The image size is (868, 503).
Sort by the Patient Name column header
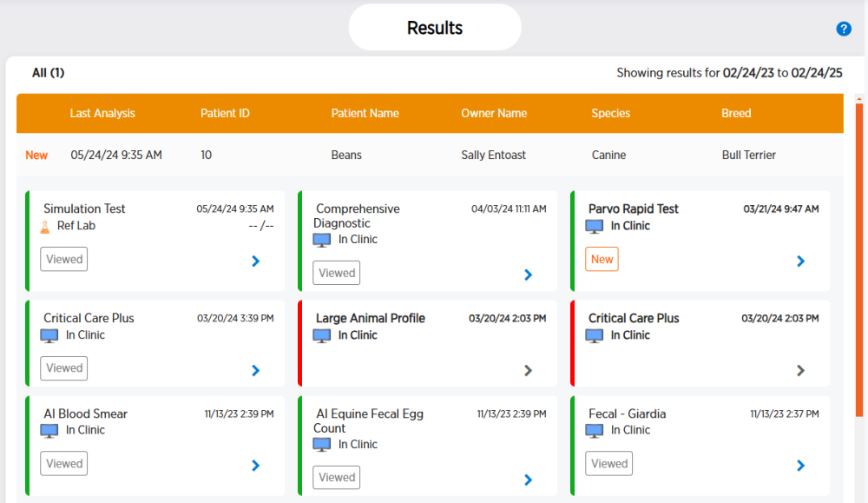pos(365,113)
